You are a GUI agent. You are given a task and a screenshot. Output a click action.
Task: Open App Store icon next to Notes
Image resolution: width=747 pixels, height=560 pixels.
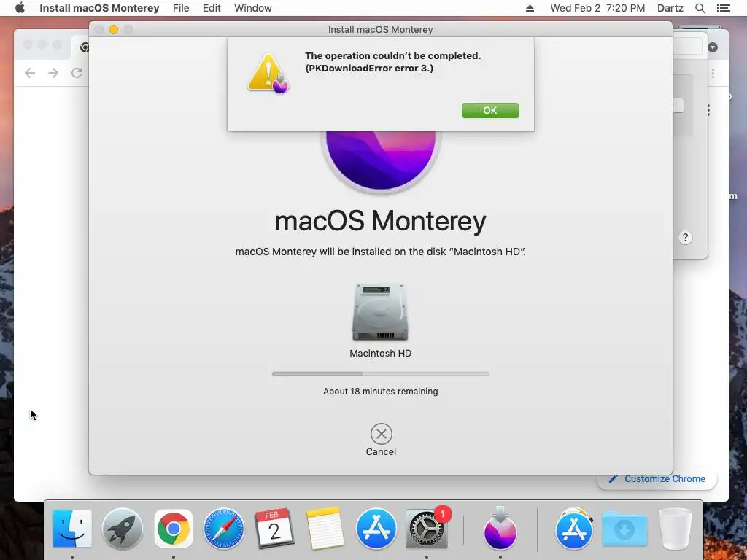(x=376, y=528)
